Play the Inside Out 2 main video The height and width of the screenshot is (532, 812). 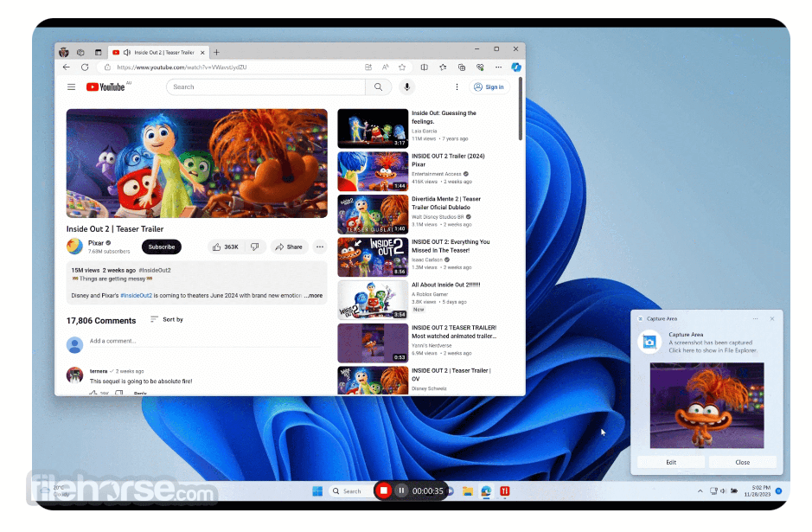(x=197, y=163)
